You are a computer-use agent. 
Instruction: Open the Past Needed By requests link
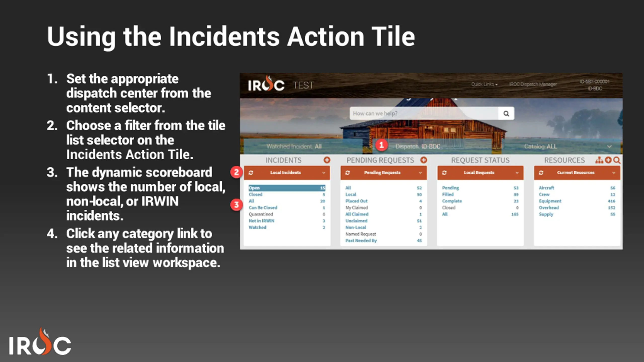[x=361, y=241]
